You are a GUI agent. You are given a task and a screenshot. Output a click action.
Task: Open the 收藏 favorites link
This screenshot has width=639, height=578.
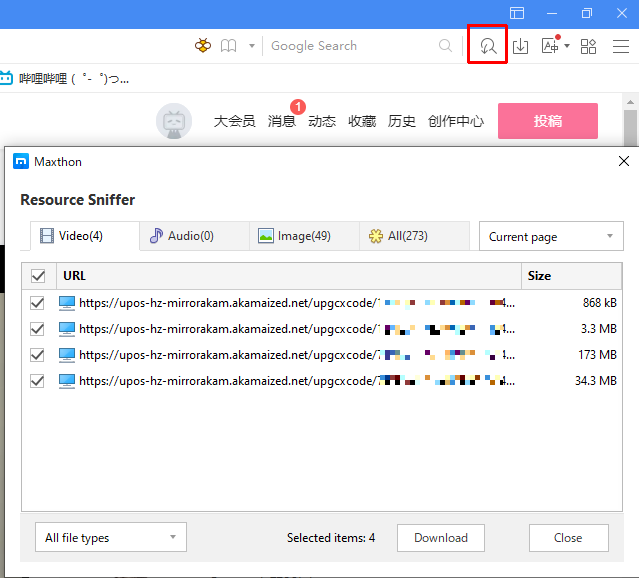coord(362,121)
